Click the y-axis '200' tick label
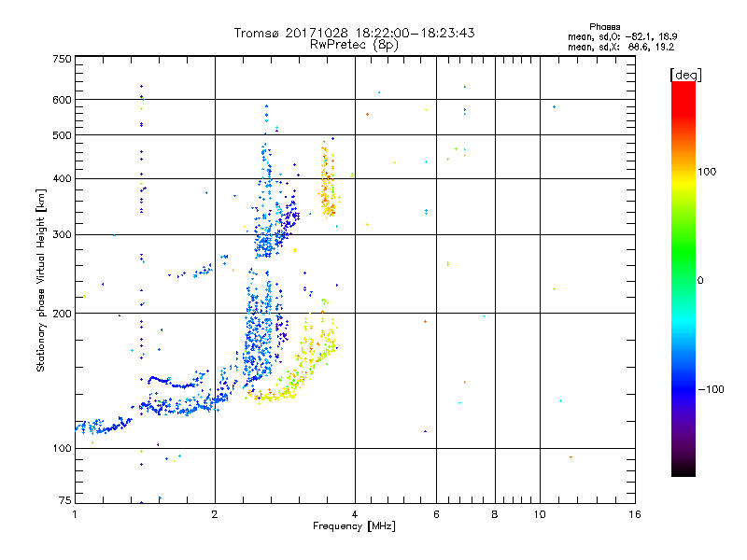Image resolution: width=747 pixels, height=560 pixels. click(x=62, y=314)
